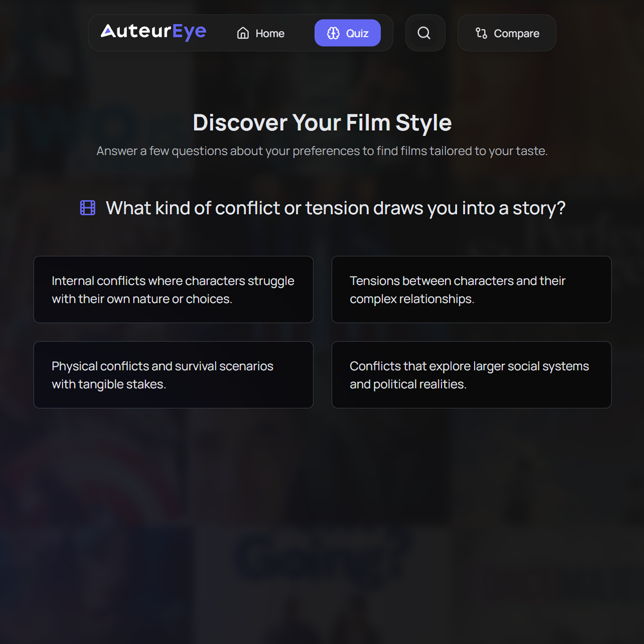This screenshot has height=644, width=644.
Task: Choose 'Internal conflicts where characters struggle' option
Action: 173,289
